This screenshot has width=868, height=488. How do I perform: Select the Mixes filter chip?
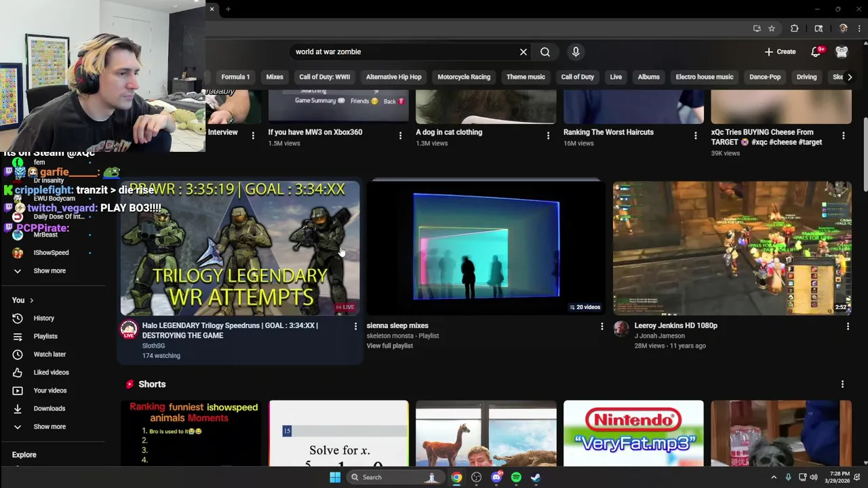pyautogui.click(x=275, y=77)
